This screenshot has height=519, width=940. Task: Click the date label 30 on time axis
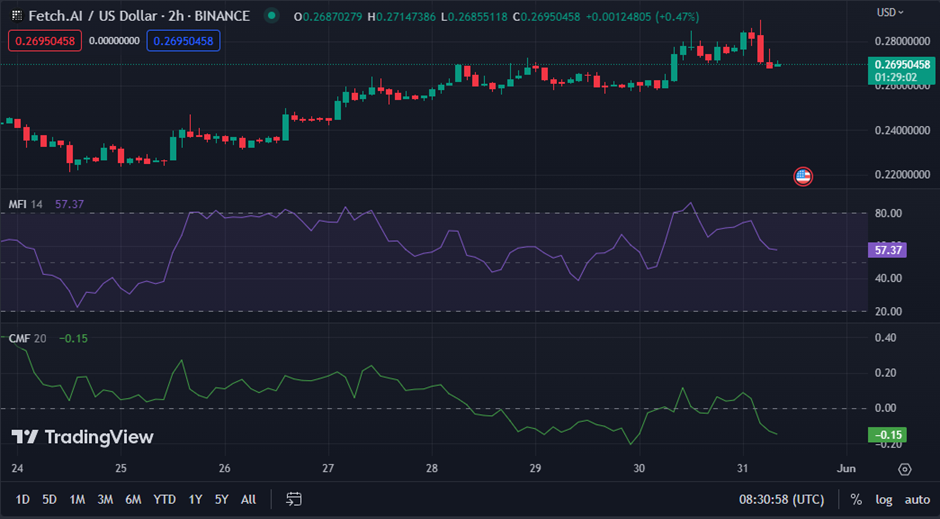coord(639,469)
